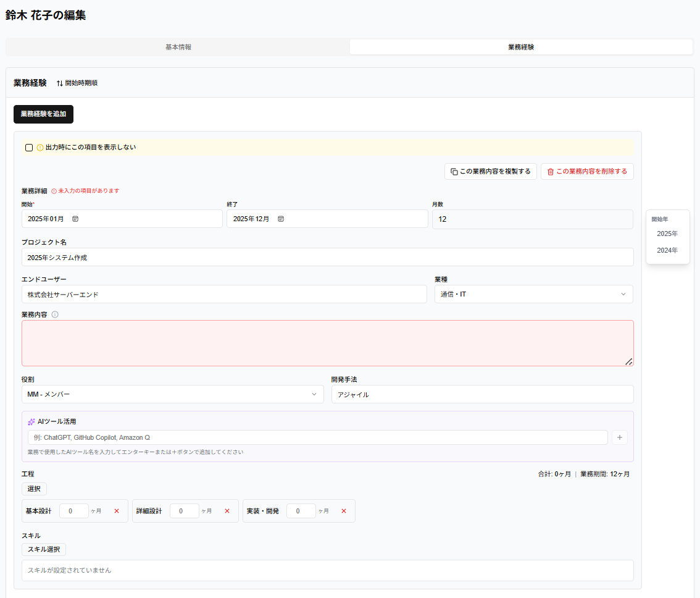
Task: Click この業務内容を削除する button
Action: point(587,172)
